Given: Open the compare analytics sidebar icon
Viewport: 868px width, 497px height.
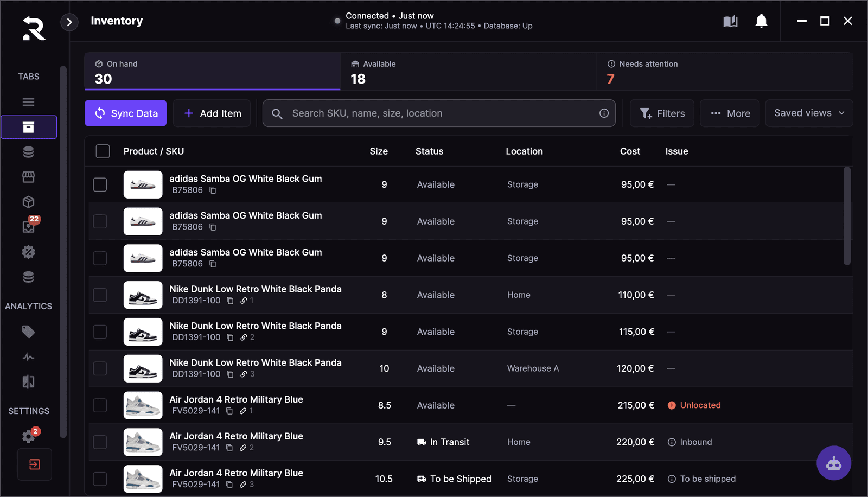Looking at the screenshot, I should pyautogui.click(x=28, y=382).
